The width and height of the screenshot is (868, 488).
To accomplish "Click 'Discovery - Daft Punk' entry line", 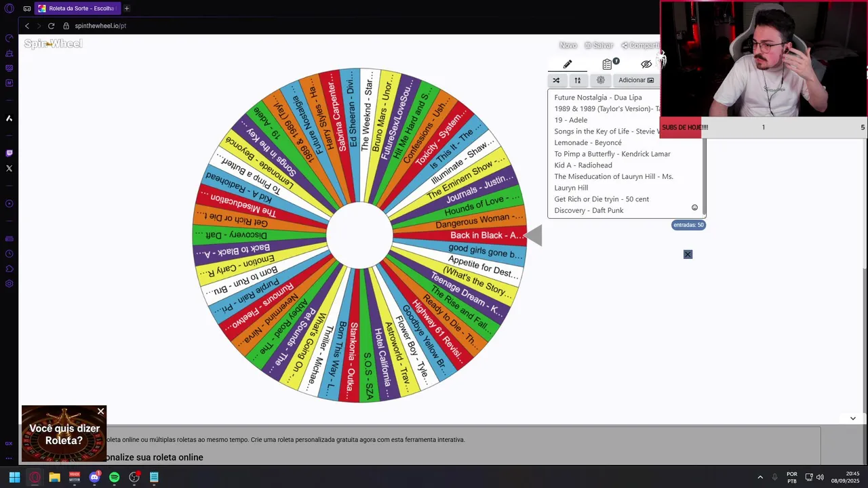I will tap(589, 210).
